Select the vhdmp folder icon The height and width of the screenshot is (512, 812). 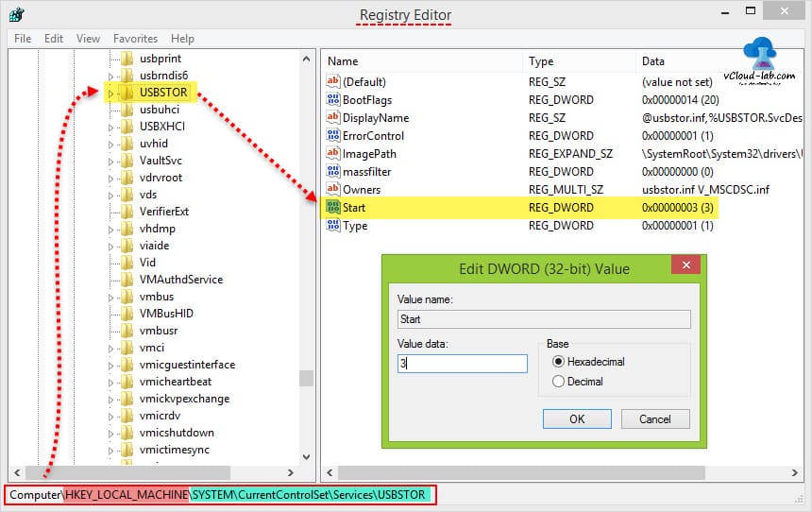(127, 229)
